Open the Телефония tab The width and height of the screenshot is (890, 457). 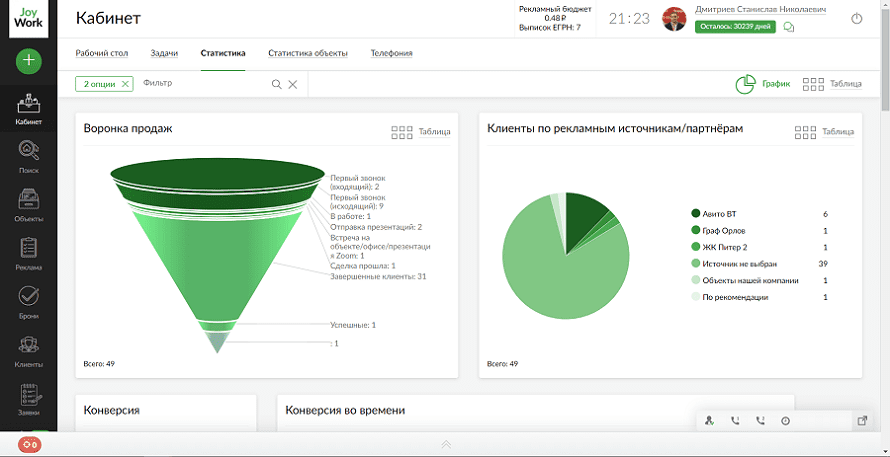click(391, 53)
